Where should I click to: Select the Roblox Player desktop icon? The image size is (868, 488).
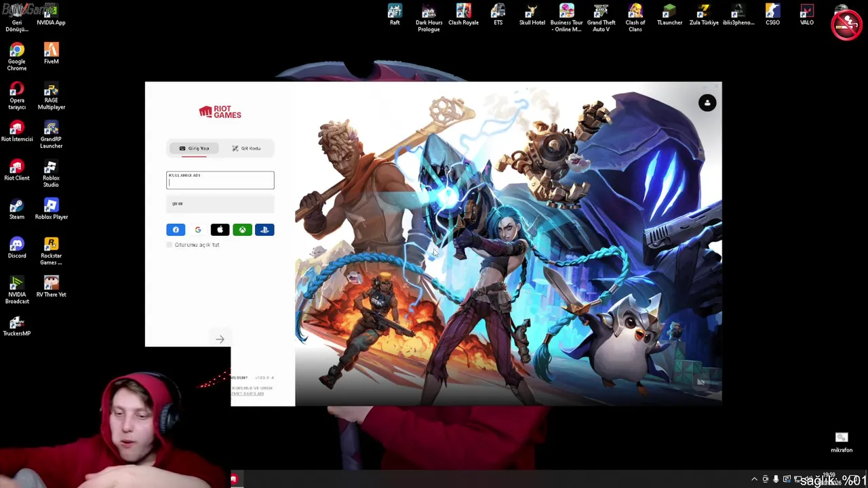coord(51,209)
